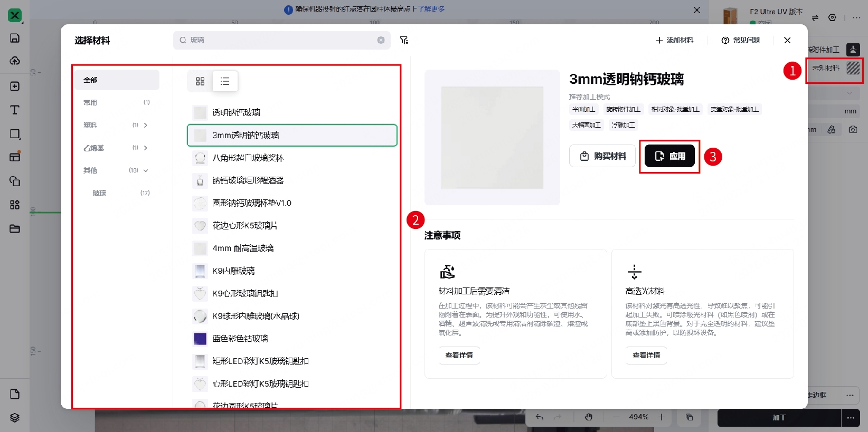Click the undo arrow in the bottom toolbar
Viewport: 868px width, 432px height.
tap(539, 417)
